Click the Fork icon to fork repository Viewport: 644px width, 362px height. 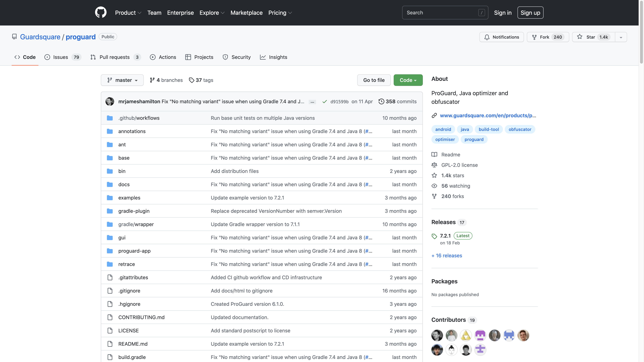coord(534,37)
